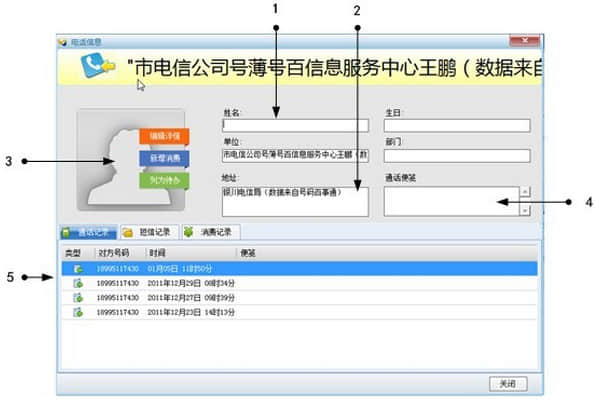
Task: Click the 关闭 button at the dialog bottom
Action: pos(508,384)
